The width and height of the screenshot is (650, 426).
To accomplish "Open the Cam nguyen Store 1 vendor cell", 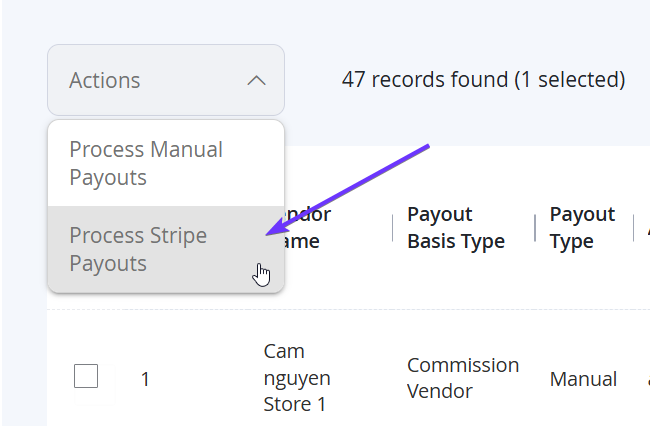I will pos(297,378).
